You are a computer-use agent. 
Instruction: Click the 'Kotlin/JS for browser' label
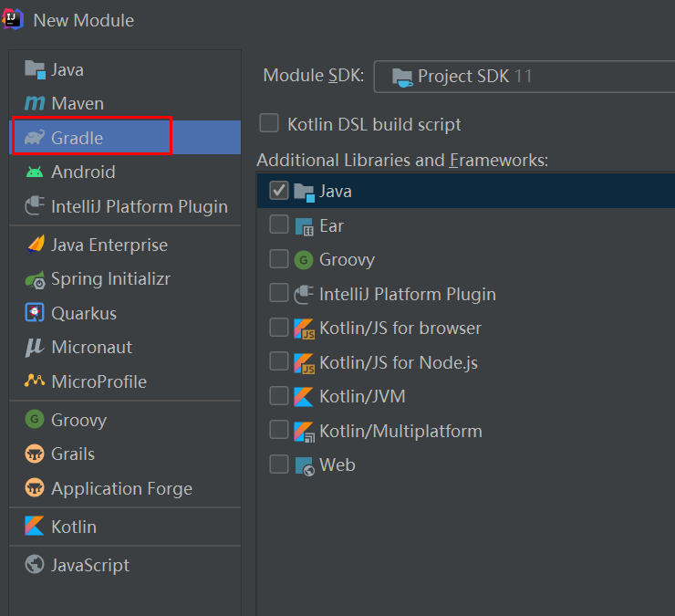400,329
